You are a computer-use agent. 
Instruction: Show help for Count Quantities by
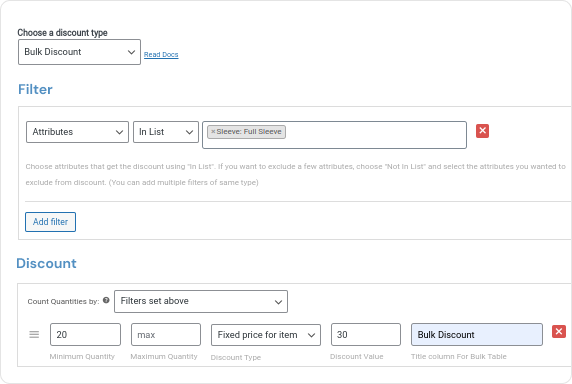tap(106, 300)
